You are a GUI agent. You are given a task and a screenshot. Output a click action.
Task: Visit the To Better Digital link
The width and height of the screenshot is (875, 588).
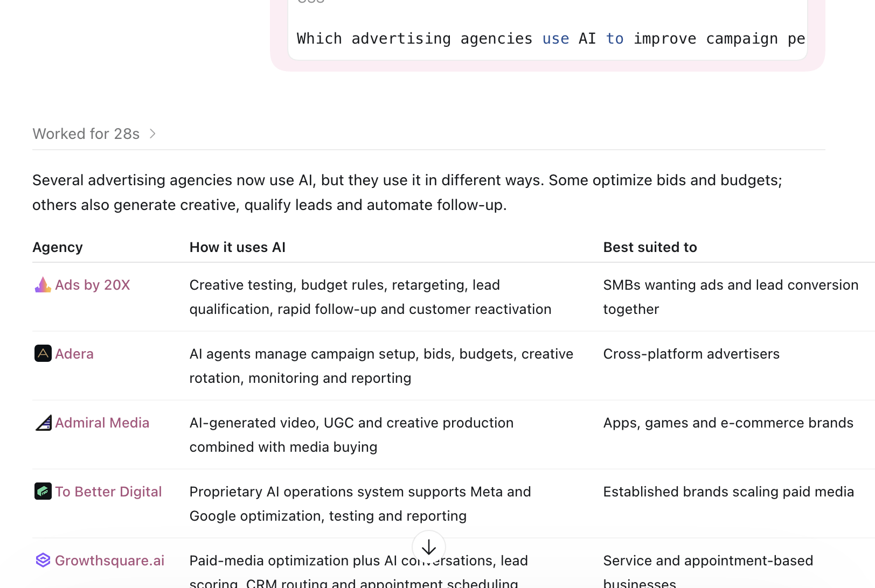(108, 492)
